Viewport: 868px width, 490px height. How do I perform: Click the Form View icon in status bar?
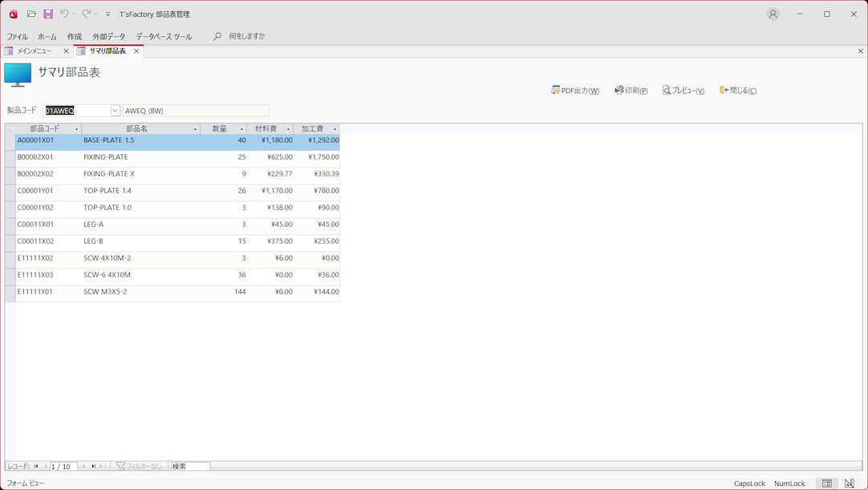point(827,484)
